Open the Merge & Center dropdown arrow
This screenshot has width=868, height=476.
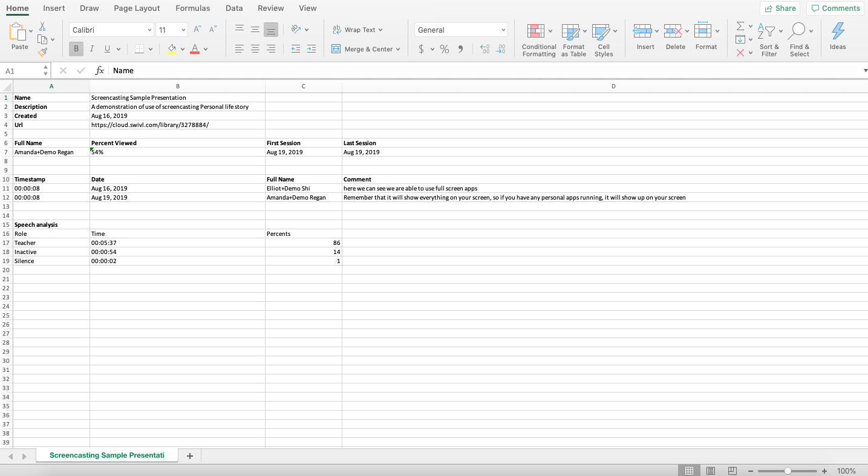pyautogui.click(x=398, y=50)
